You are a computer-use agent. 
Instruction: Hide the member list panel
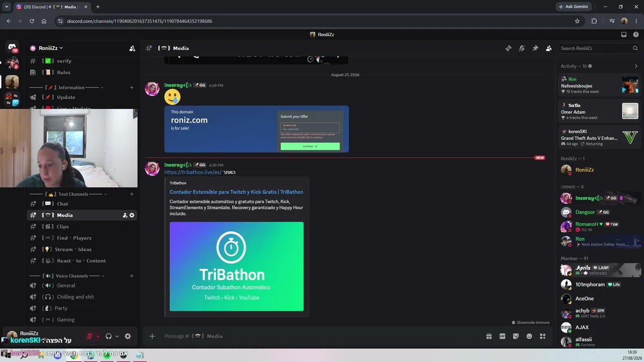[549, 48]
